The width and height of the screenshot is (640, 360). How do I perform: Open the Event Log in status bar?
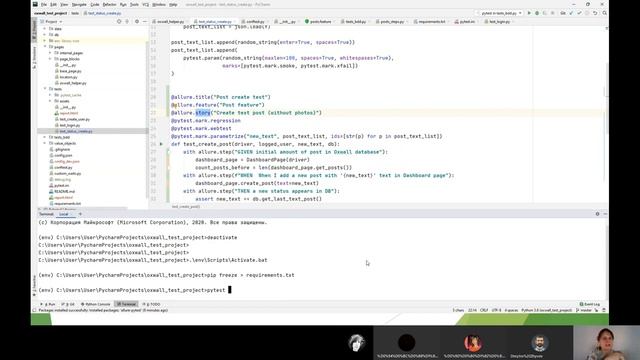[590, 304]
